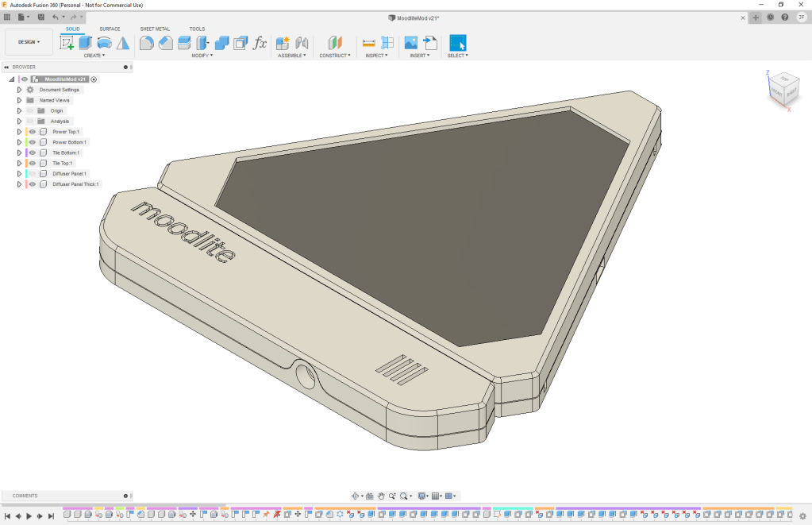Open the Design workspace dropdown

(29, 42)
